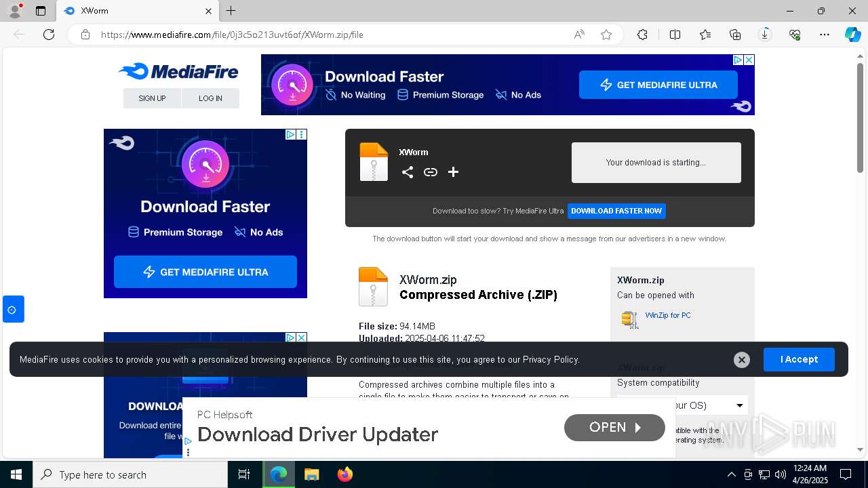Image resolution: width=868 pixels, height=488 pixels.
Task: Open the Copilot sidebar icon
Action: pyautogui.click(x=852, y=35)
